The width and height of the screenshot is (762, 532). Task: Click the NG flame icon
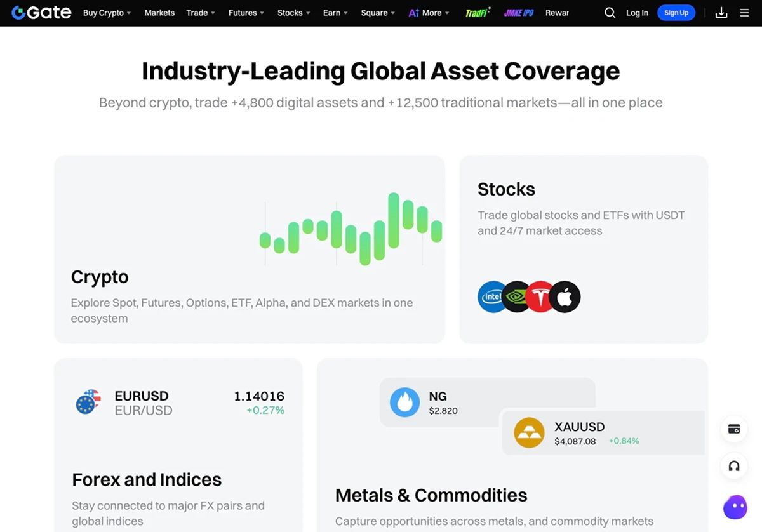pyautogui.click(x=404, y=402)
